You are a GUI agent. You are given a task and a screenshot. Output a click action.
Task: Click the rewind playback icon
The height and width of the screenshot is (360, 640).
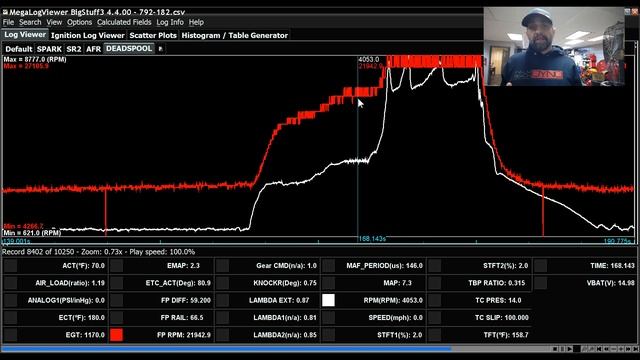pyautogui.click(x=606, y=349)
